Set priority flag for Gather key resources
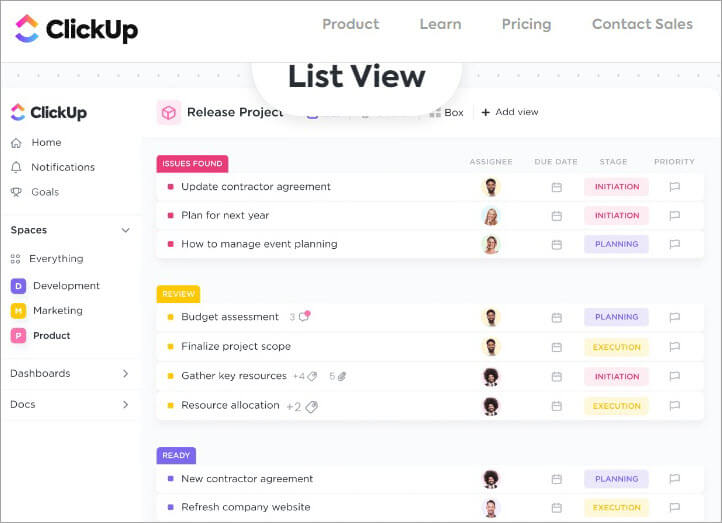The image size is (722, 523). pos(675,376)
